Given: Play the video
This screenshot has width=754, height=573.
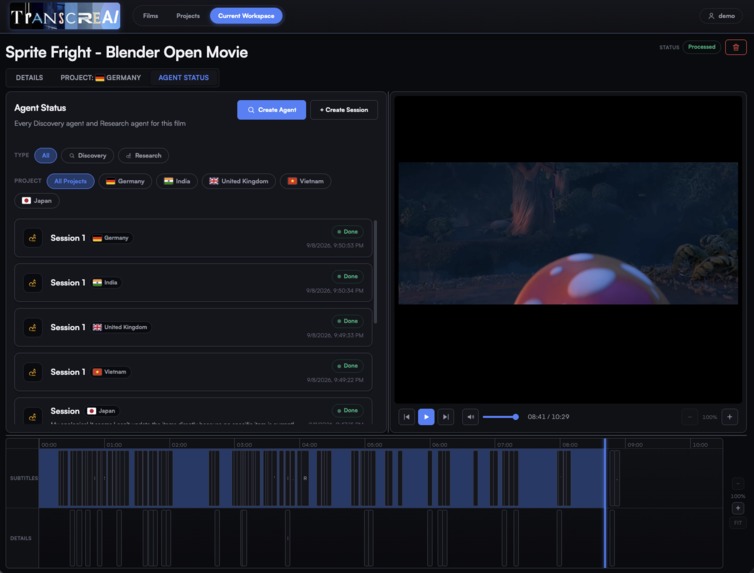Looking at the screenshot, I should [426, 417].
